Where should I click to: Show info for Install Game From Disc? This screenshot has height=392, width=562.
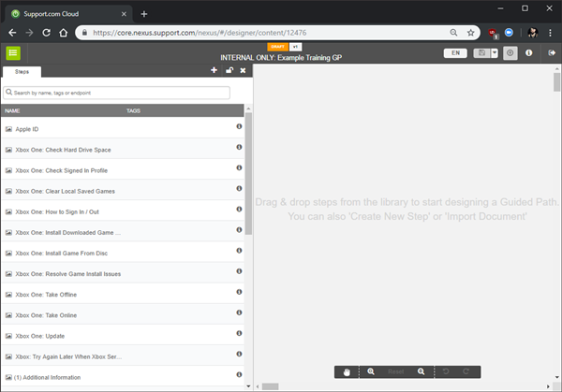pos(239,251)
